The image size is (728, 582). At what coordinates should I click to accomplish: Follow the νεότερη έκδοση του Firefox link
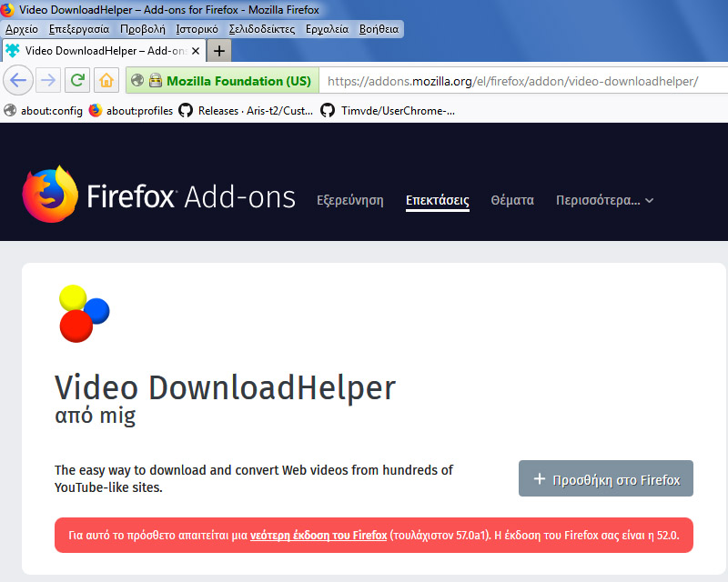click(318, 535)
